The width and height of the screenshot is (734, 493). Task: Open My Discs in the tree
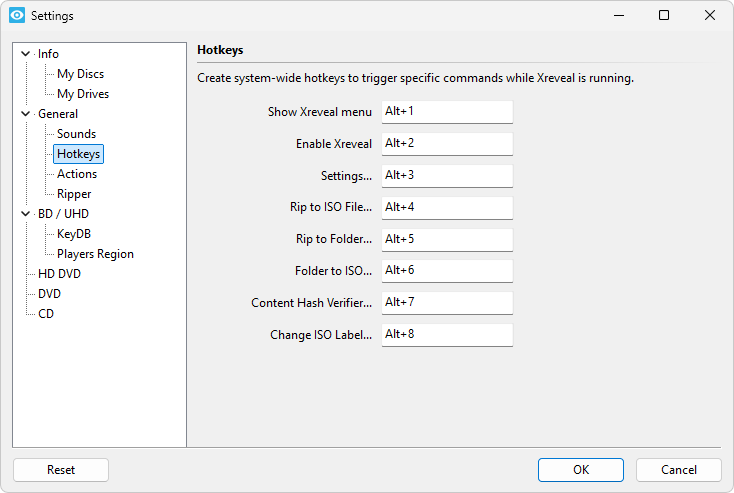click(80, 74)
